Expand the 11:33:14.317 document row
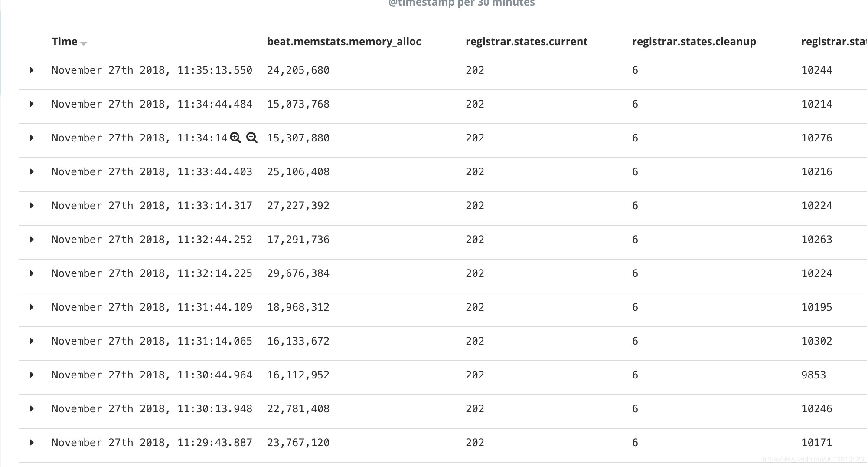 tap(32, 206)
